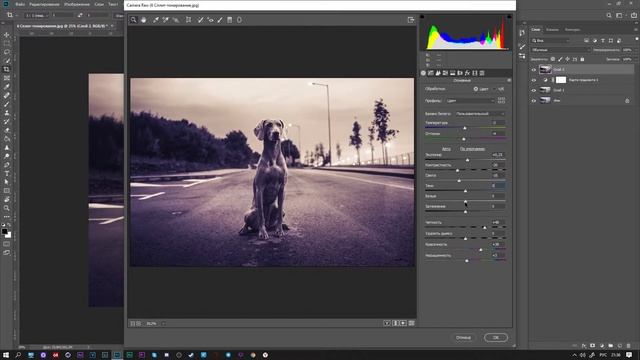Open the layer blend mode dropdown
Screen dimensions: 640x360
coord(560,50)
